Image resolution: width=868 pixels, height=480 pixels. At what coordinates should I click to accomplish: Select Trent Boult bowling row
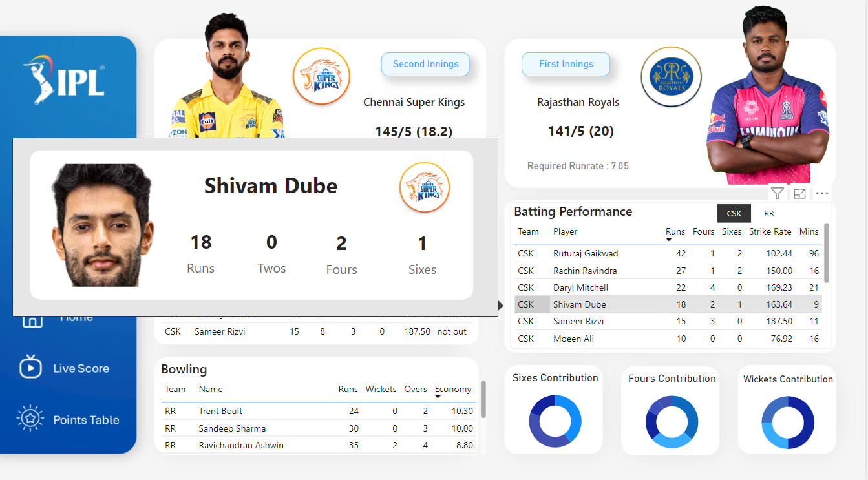click(319, 411)
